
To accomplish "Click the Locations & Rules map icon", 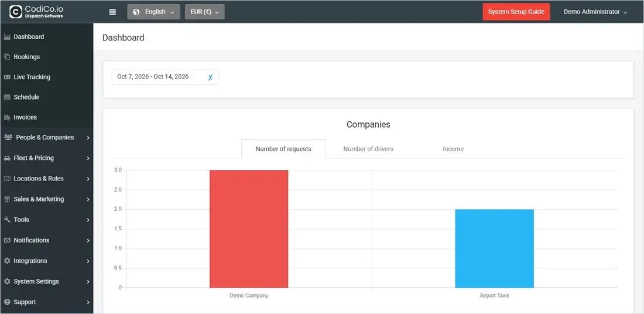I will (7, 179).
